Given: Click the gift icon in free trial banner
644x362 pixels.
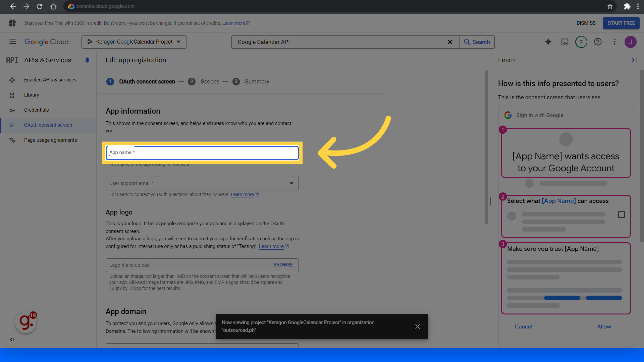Looking at the screenshot, I should click(12, 23).
